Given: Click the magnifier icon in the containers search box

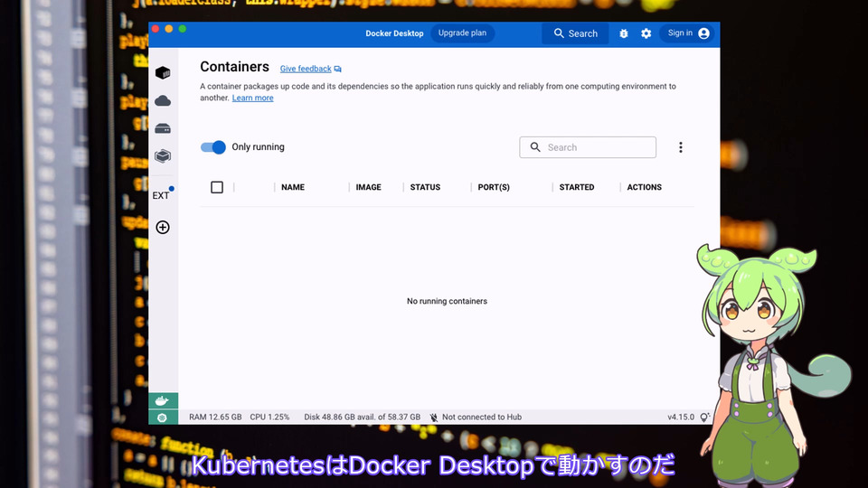Looking at the screenshot, I should pos(535,147).
